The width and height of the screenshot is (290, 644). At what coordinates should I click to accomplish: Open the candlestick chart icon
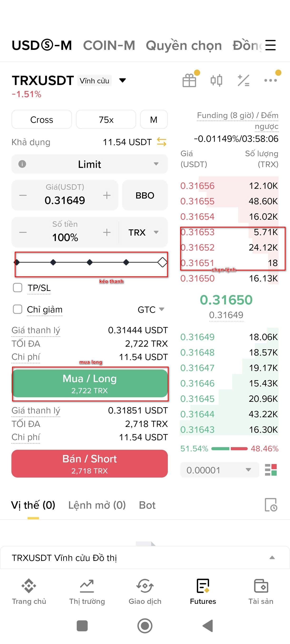pyautogui.click(x=217, y=80)
